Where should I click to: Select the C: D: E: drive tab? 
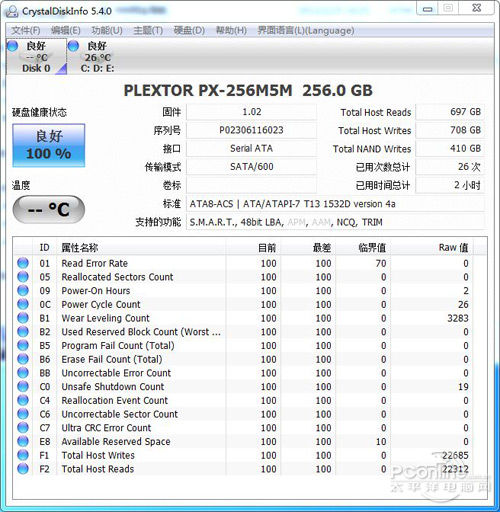97,57
